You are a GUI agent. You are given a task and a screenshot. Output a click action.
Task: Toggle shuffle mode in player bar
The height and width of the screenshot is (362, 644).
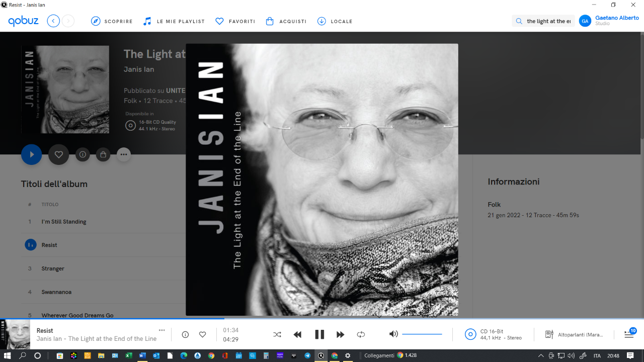[277, 334]
